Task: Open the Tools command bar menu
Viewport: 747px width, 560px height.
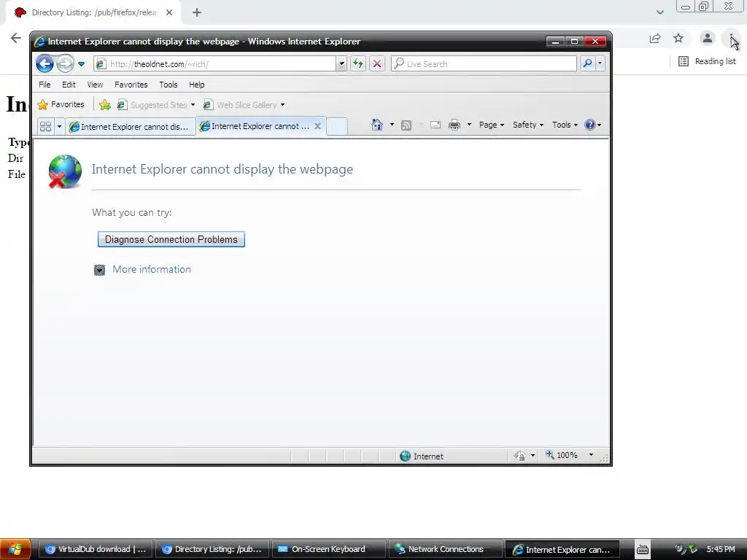Action: coord(565,125)
